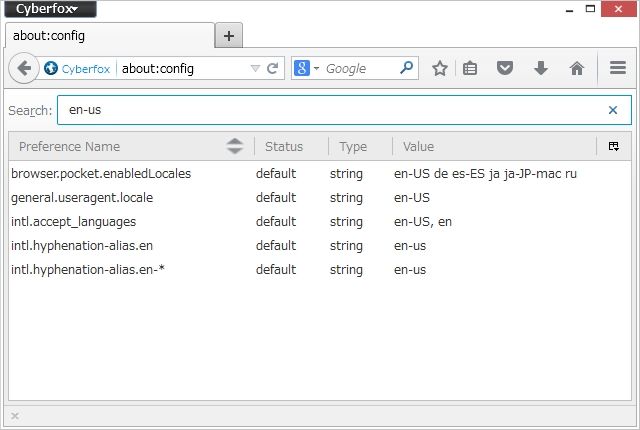The width and height of the screenshot is (640, 430).
Task: Toggle Preference Name sort direction arrows
Action: [x=235, y=146]
